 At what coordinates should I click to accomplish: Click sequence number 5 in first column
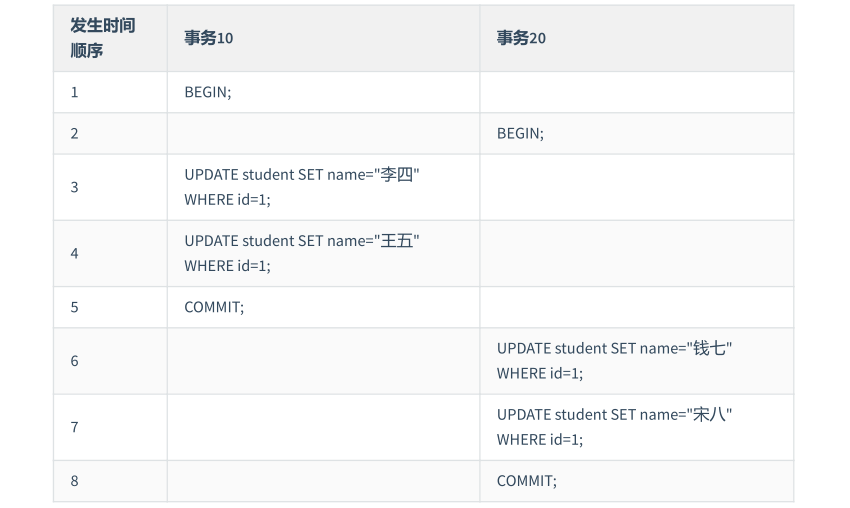(74, 307)
